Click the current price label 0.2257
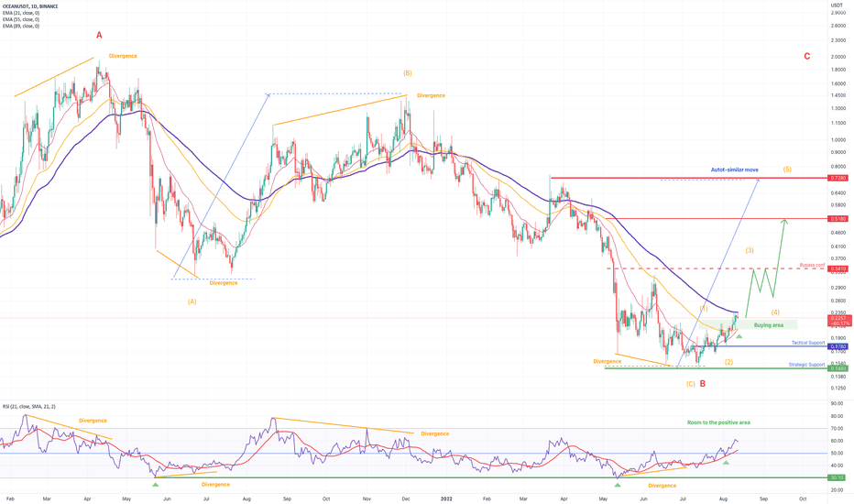The image size is (854, 504). (839, 318)
